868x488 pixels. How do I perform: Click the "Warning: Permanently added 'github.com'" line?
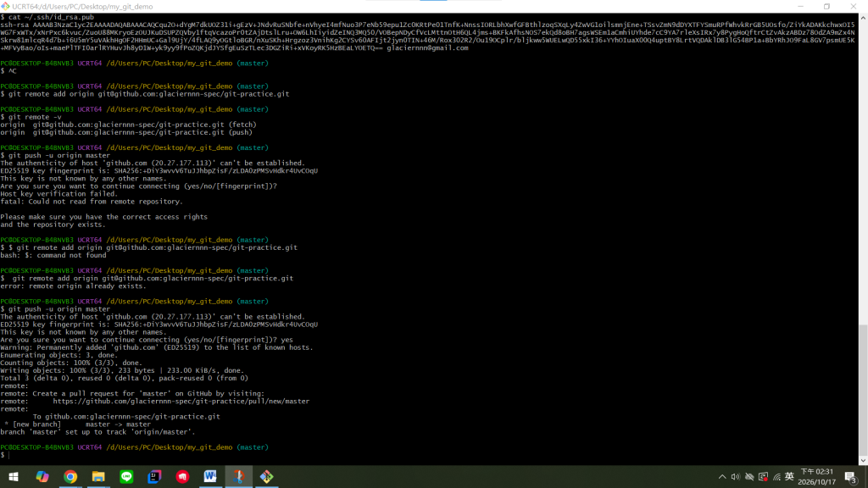tap(157, 348)
